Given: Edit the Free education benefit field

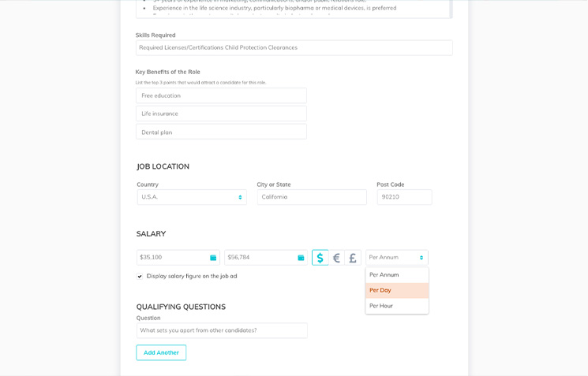Looking at the screenshot, I should point(221,95).
